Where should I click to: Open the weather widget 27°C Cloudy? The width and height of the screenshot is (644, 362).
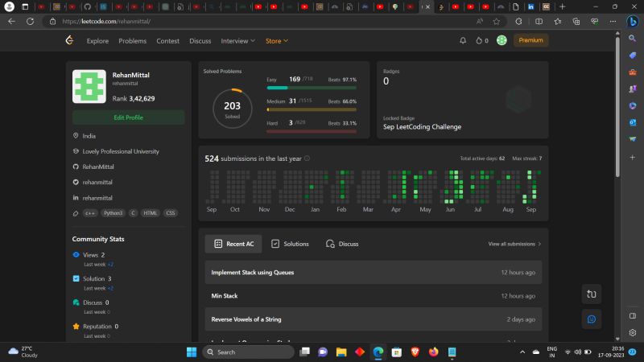23,352
